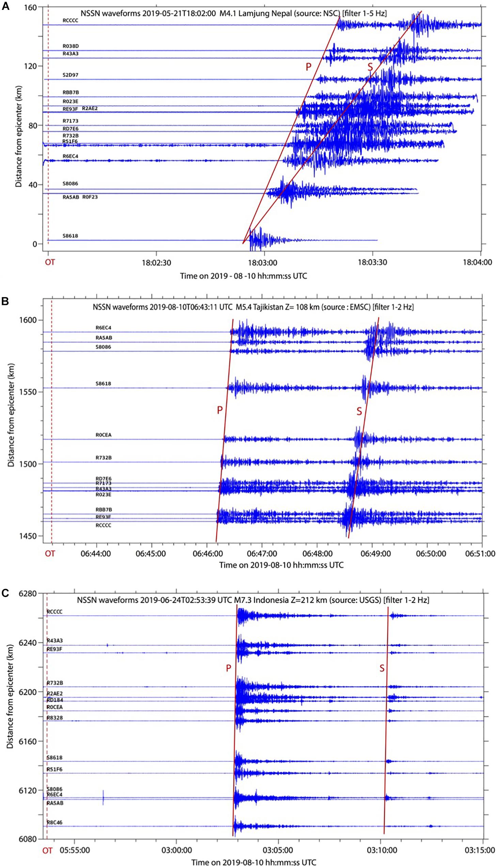Click station label RCCCC in panel C
The width and height of the screenshot is (498, 868).
(x=55, y=612)
